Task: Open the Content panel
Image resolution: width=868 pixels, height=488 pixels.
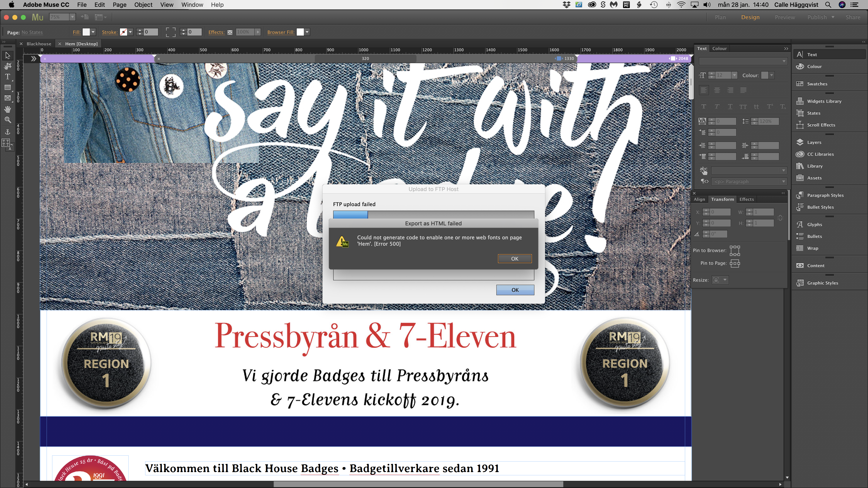Action: 829,265
